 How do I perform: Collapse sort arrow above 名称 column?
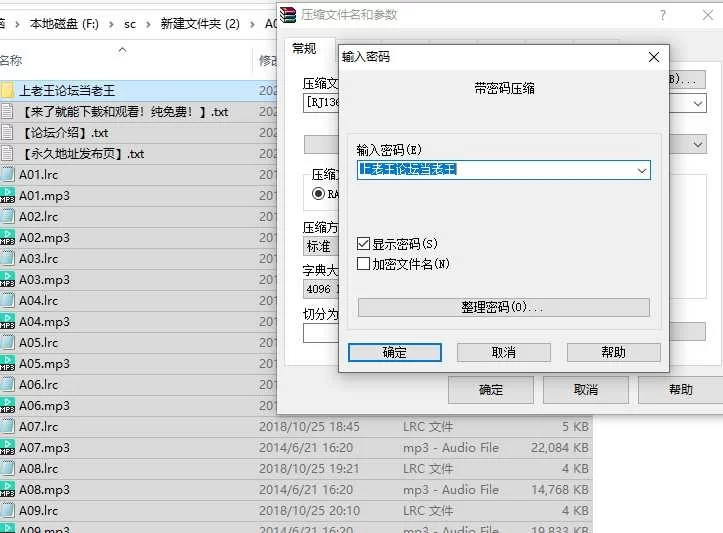point(122,49)
